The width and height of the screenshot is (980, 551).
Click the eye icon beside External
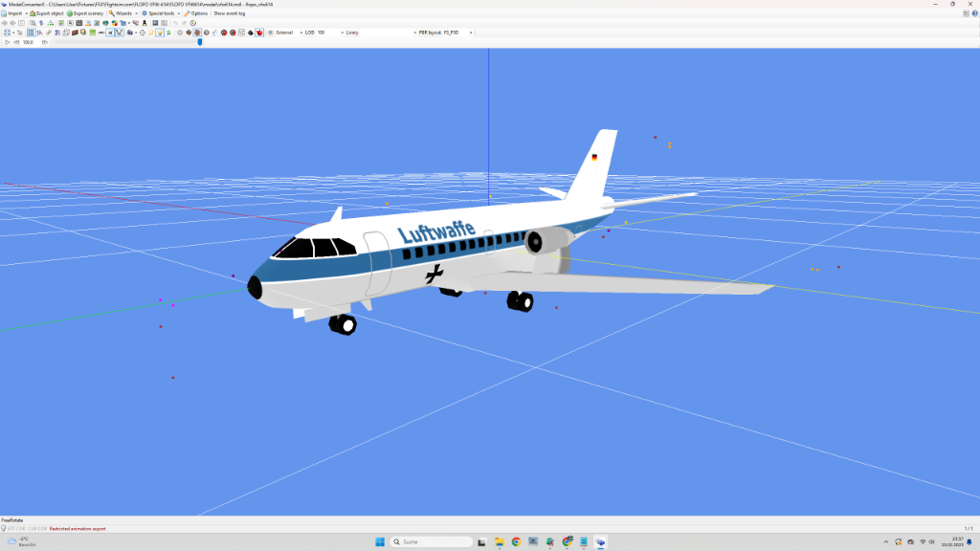pyautogui.click(x=271, y=33)
